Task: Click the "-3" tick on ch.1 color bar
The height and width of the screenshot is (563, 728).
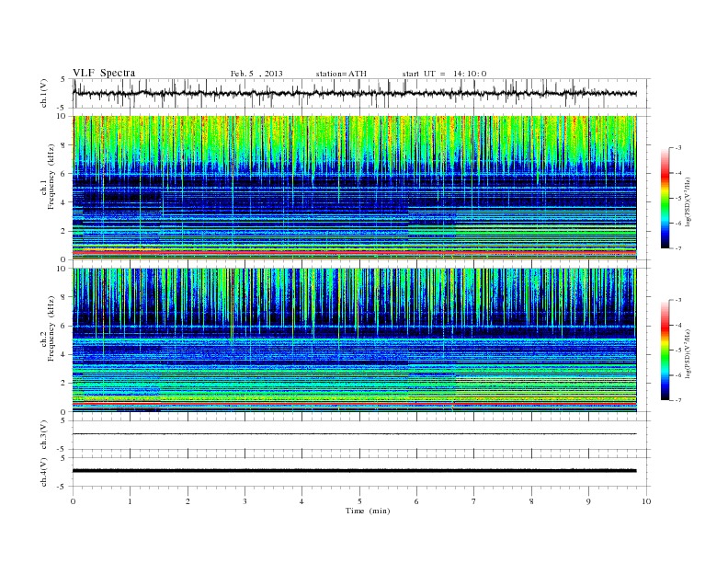Action: (x=678, y=148)
